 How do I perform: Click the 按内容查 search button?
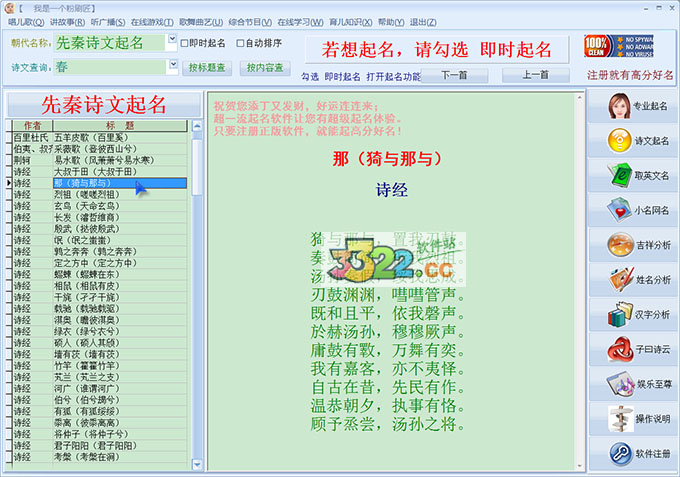[265, 68]
